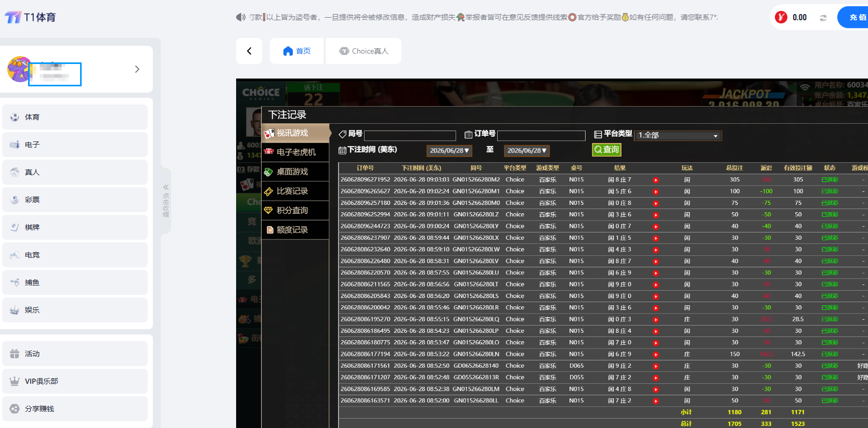
Task: Click the 局号 input field
Action: 410,136
